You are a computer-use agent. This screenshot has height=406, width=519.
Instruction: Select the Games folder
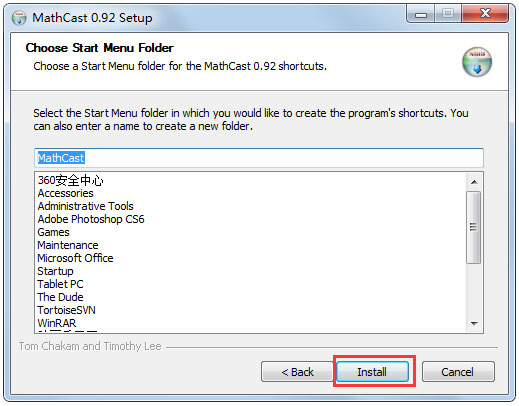53,232
